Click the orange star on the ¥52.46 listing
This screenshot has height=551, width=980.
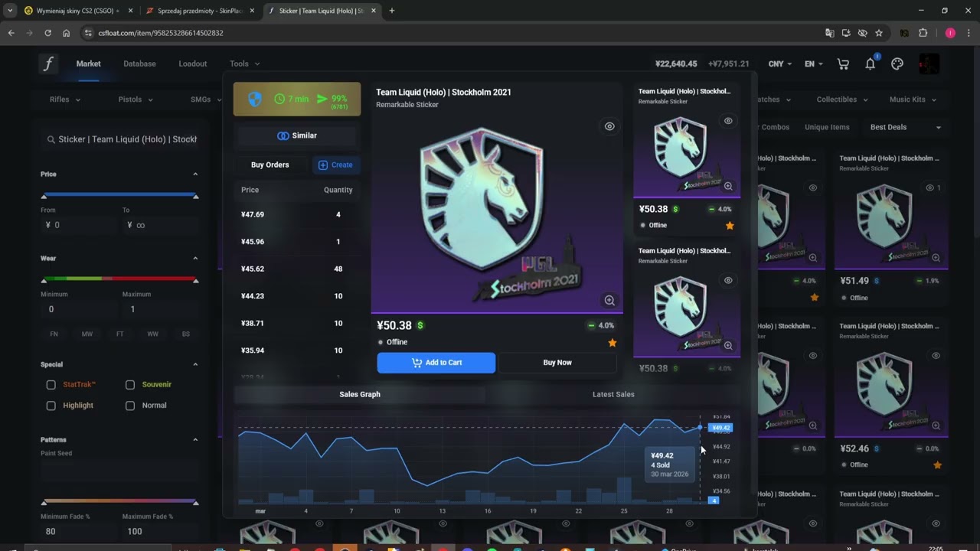click(x=937, y=465)
